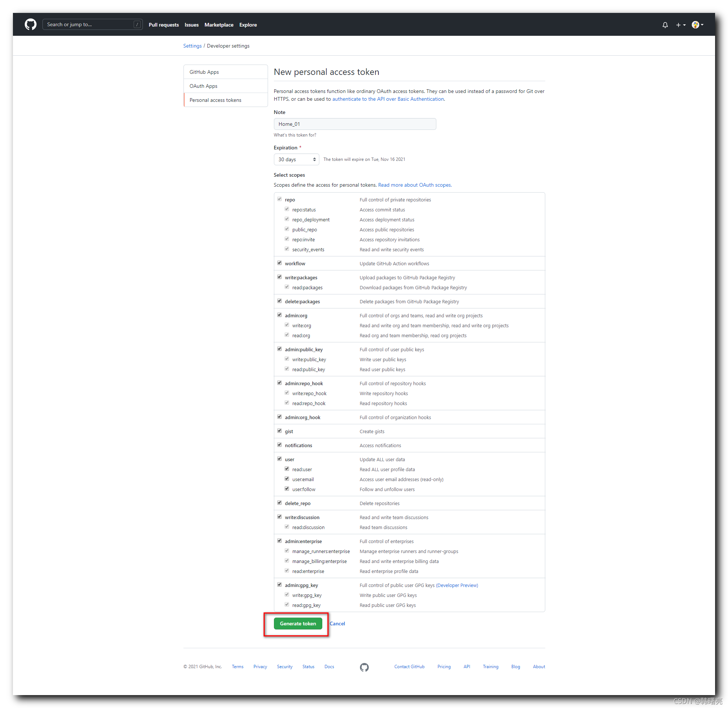Click the GitHub Octocat logo in header
The width and height of the screenshot is (728, 708).
point(31,25)
